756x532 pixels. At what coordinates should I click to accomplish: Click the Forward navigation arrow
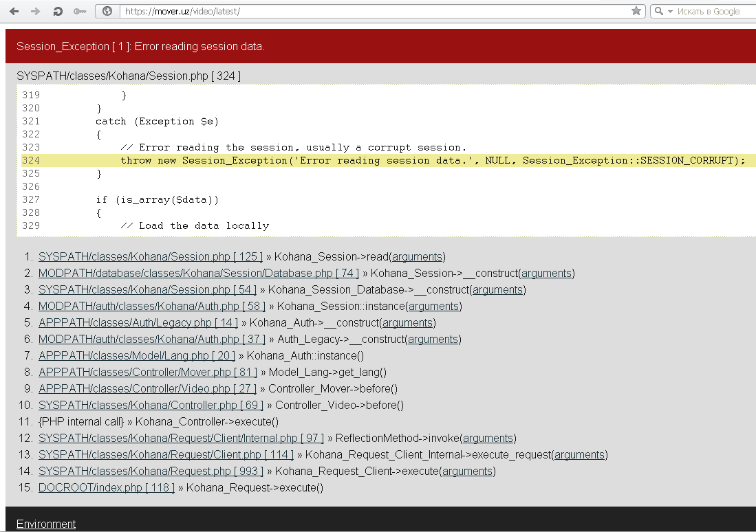click(x=36, y=11)
